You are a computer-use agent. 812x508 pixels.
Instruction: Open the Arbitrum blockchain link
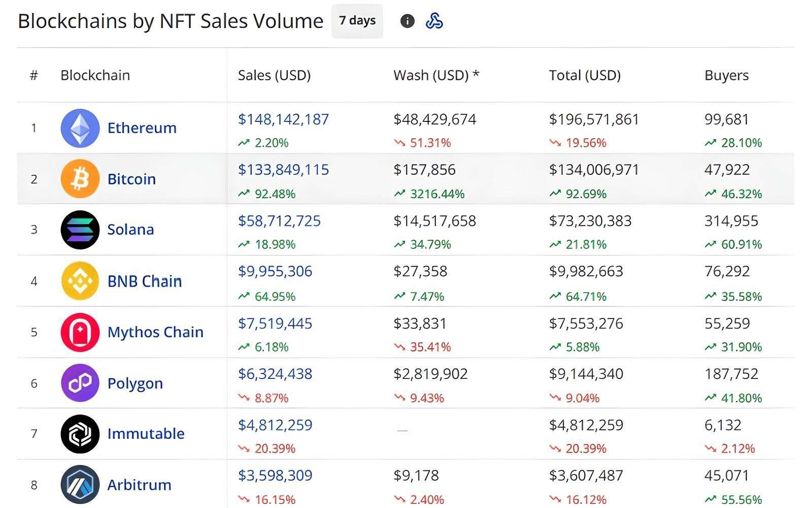[140, 485]
